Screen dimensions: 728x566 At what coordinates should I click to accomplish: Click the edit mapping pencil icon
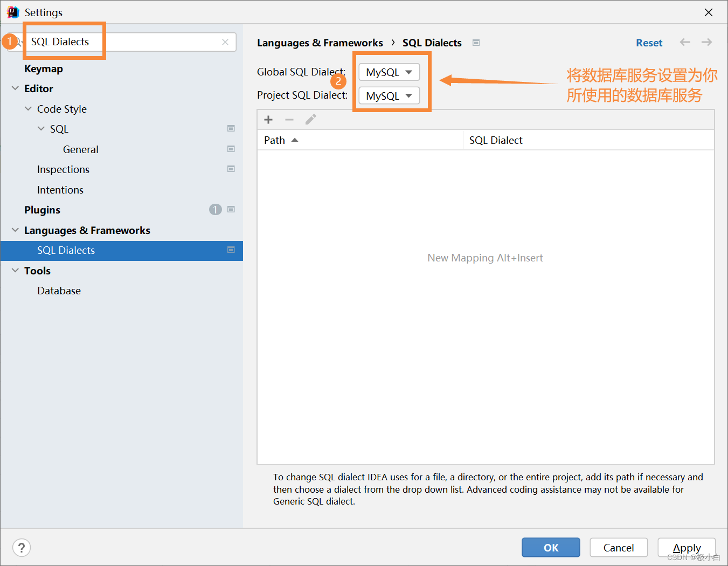click(310, 120)
